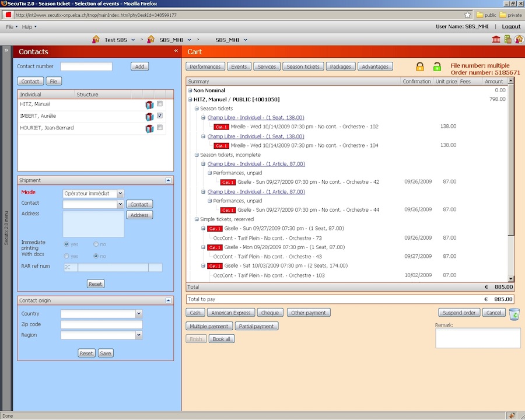Select Immediate printing no radio
The height and width of the screenshot is (420, 525).
click(96, 244)
